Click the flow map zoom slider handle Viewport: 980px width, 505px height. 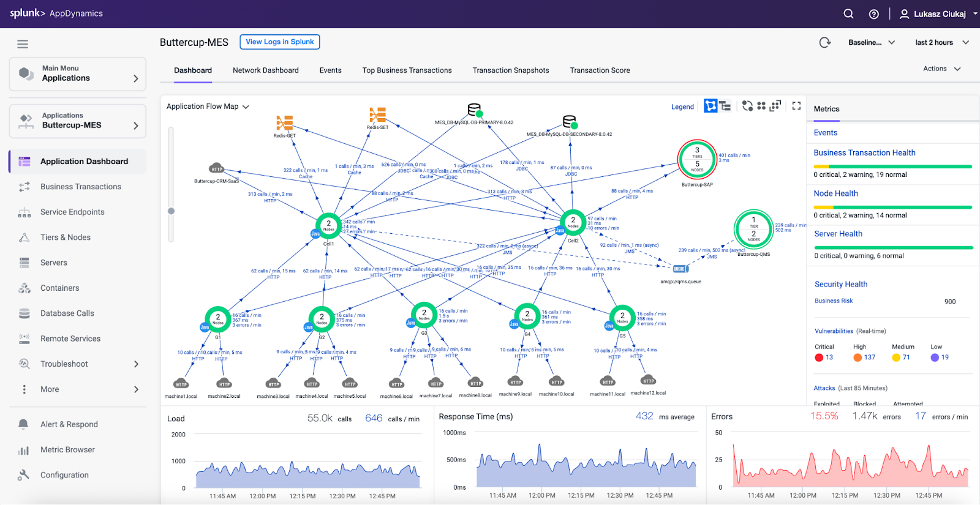pos(171,211)
